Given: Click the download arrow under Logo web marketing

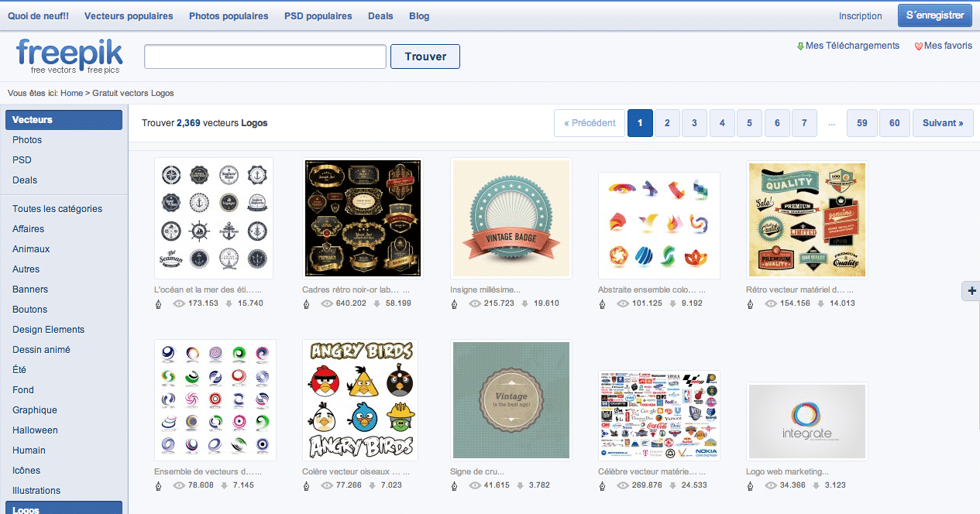Looking at the screenshot, I should [x=821, y=485].
